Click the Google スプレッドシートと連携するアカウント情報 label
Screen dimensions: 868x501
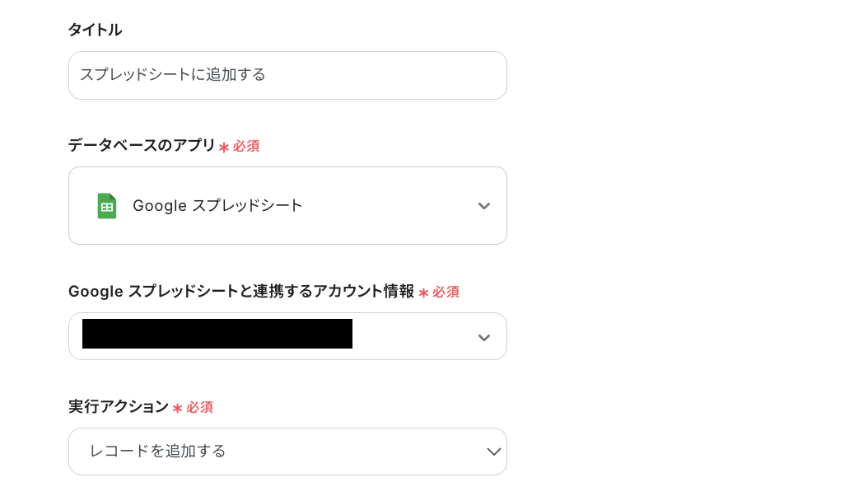click(x=240, y=292)
